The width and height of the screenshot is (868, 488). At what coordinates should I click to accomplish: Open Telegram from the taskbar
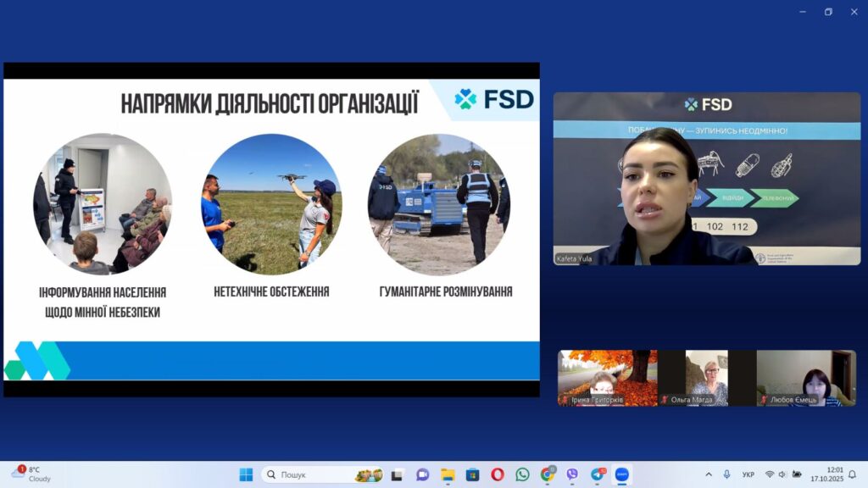[598, 474]
